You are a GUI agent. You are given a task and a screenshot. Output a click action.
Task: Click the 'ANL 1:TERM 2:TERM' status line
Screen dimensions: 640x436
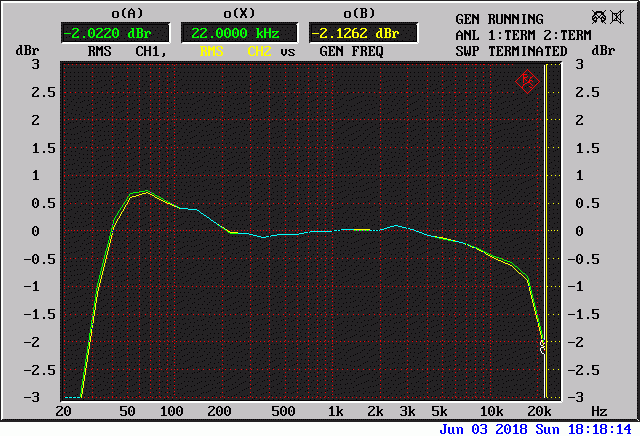pos(523,36)
